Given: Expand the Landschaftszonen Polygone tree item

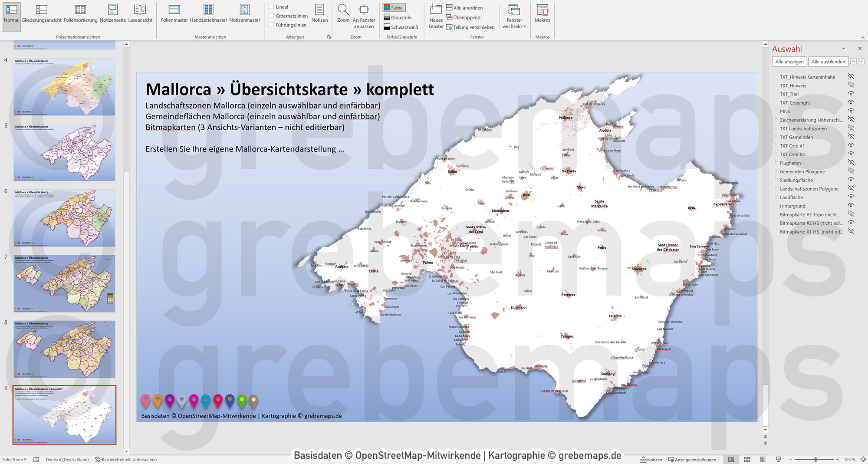Looking at the screenshot, I should 776,188.
